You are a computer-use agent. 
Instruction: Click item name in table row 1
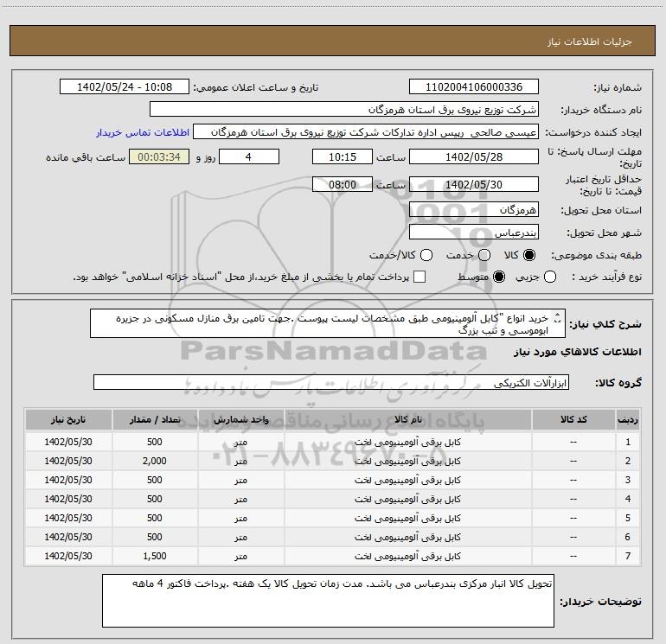pos(407,442)
